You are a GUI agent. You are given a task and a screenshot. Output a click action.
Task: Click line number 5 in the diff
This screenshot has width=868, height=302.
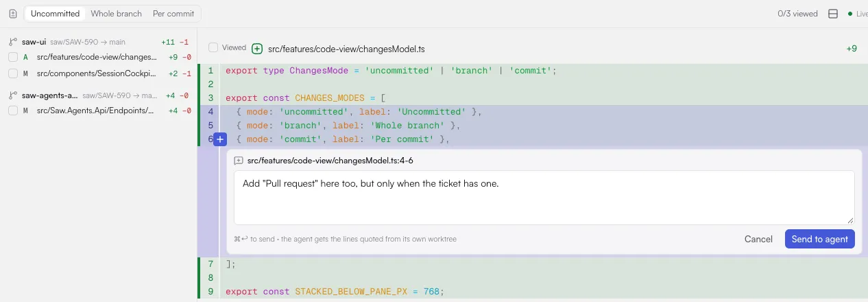tap(210, 126)
